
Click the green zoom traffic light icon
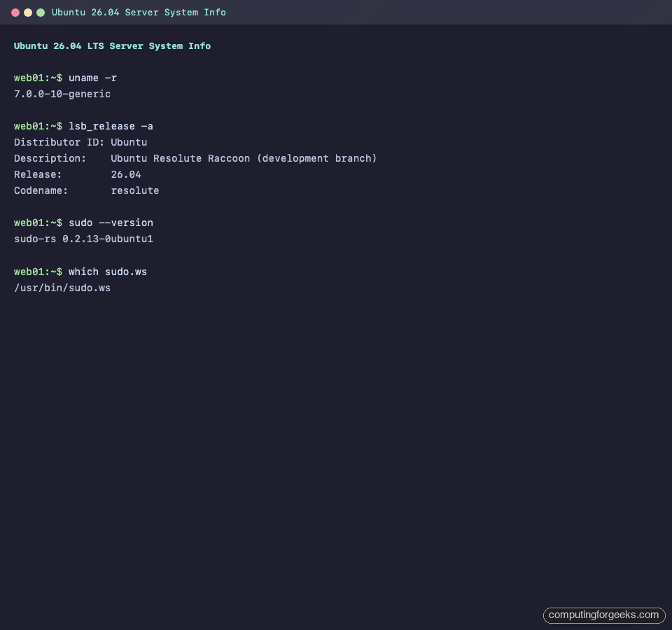[x=40, y=12]
